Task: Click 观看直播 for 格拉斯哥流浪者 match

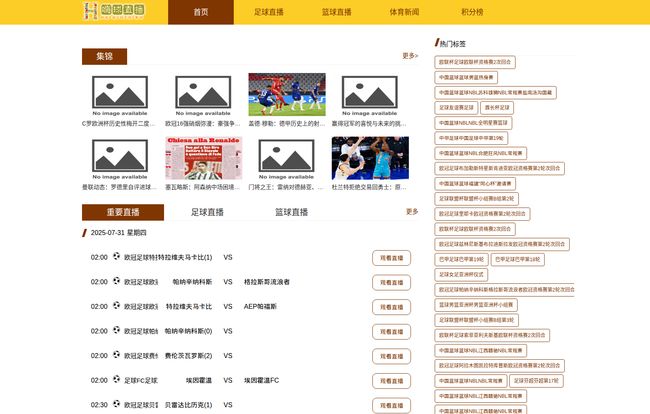Action: [x=391, y=283]
